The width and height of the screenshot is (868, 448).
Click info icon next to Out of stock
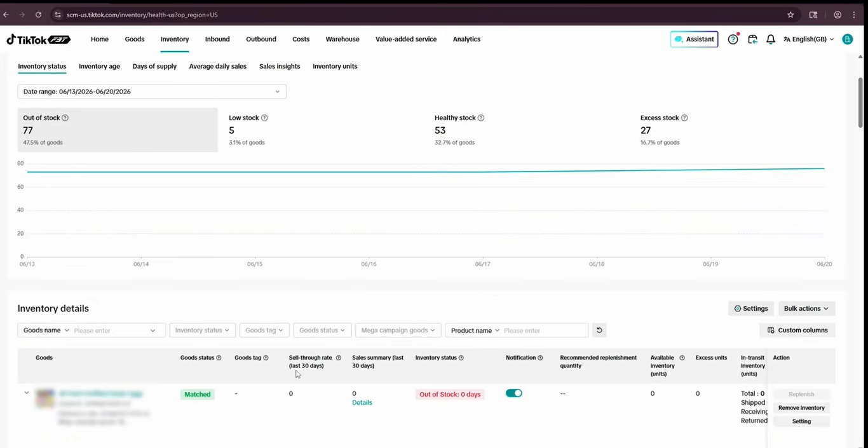(65, 118)
